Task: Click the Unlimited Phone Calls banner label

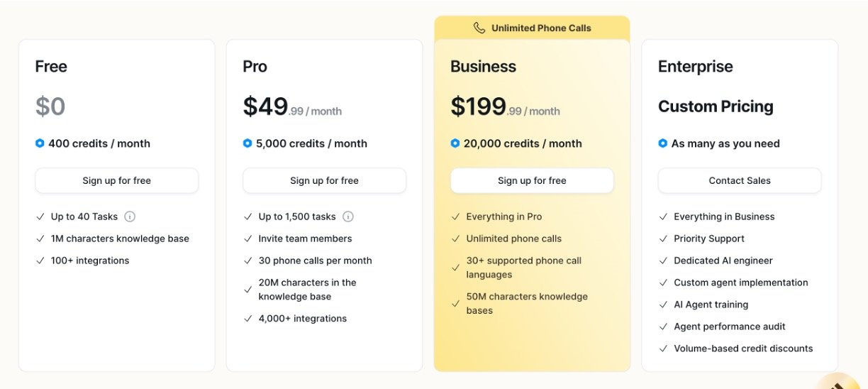Action: coord(541,28)
